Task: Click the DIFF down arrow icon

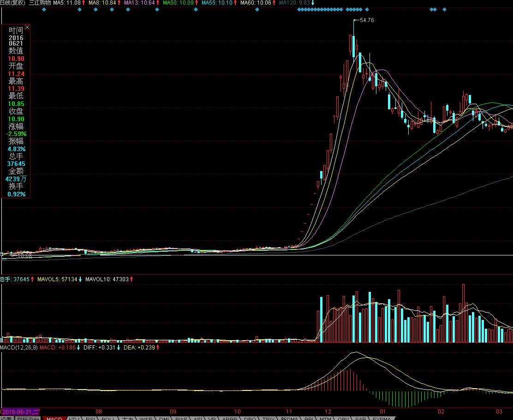Action: pos(119,347)
